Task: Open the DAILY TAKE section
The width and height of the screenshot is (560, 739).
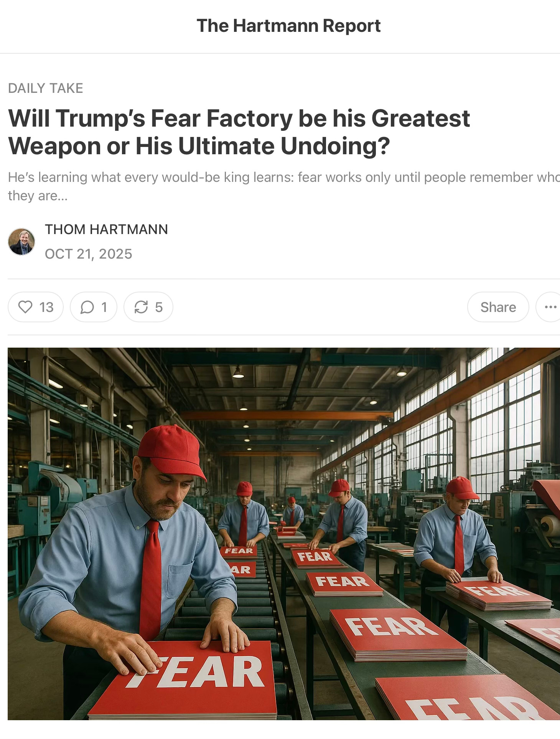Action: pos(46,88)
